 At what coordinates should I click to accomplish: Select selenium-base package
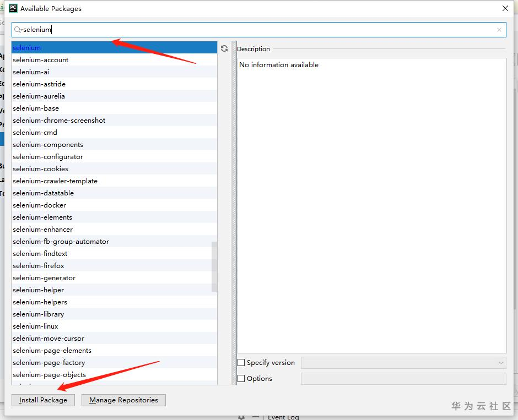coord(114,108)
